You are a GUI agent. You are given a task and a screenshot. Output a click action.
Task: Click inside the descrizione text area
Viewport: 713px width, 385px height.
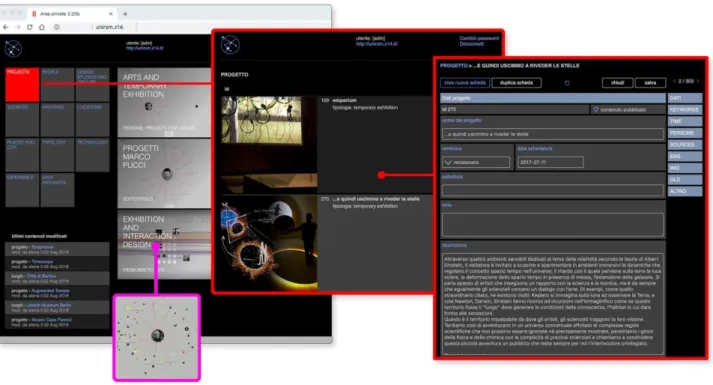(552, 304)
